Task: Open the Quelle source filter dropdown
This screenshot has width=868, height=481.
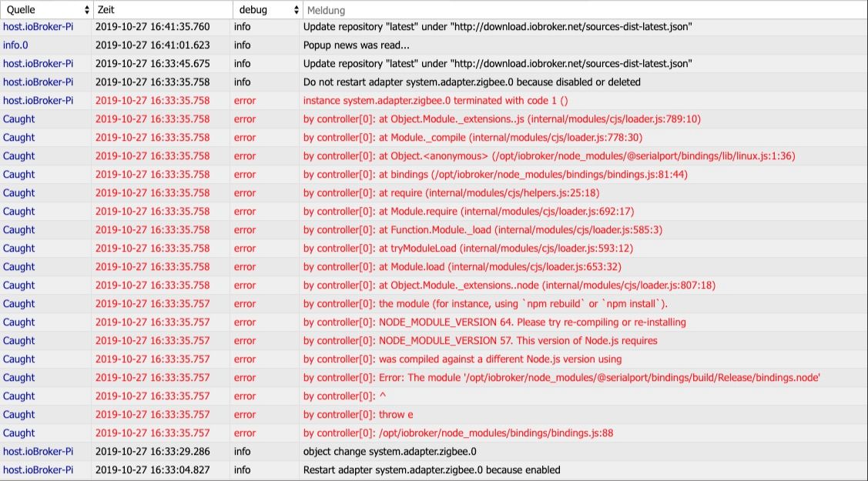Action: pyautogui.click(x=46, y=10)
